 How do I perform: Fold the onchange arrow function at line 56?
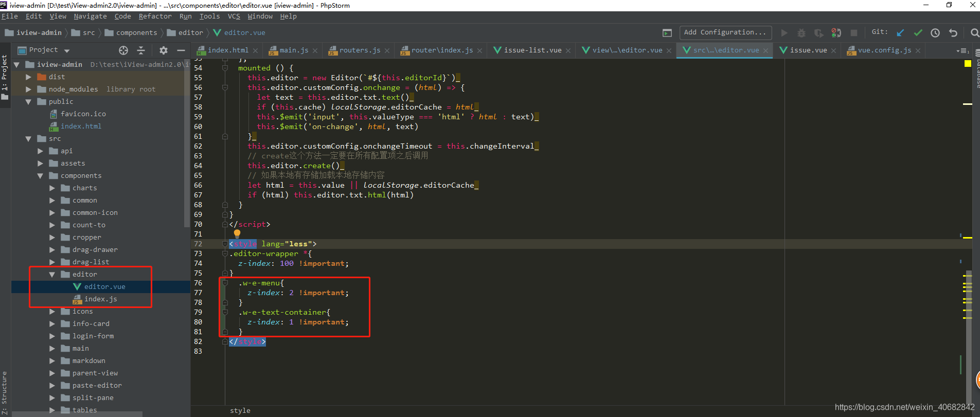225,87
